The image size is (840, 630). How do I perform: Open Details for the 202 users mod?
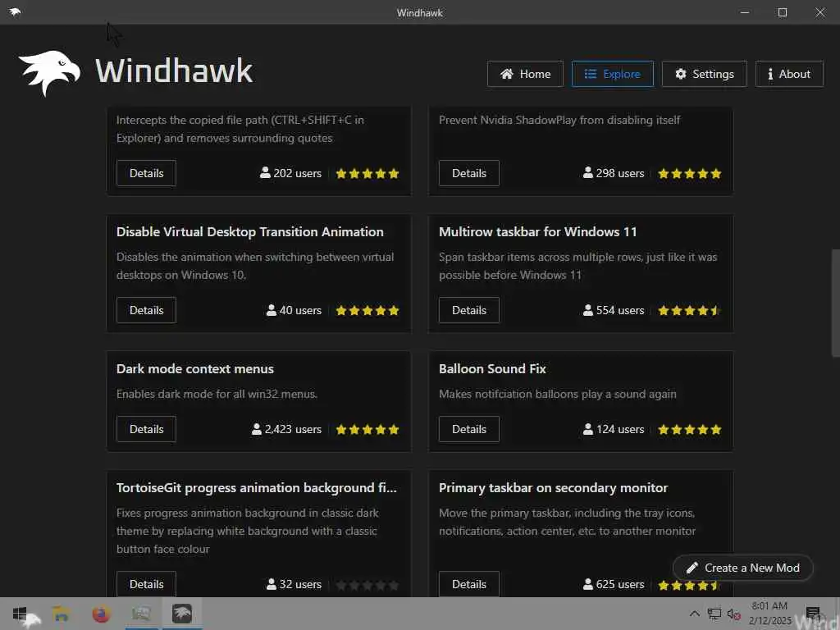(146, 173)
